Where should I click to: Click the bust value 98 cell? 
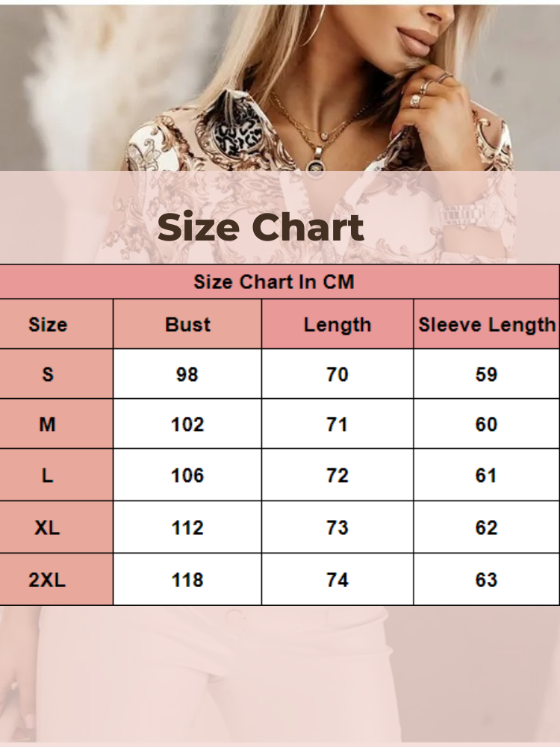[187, 374]
